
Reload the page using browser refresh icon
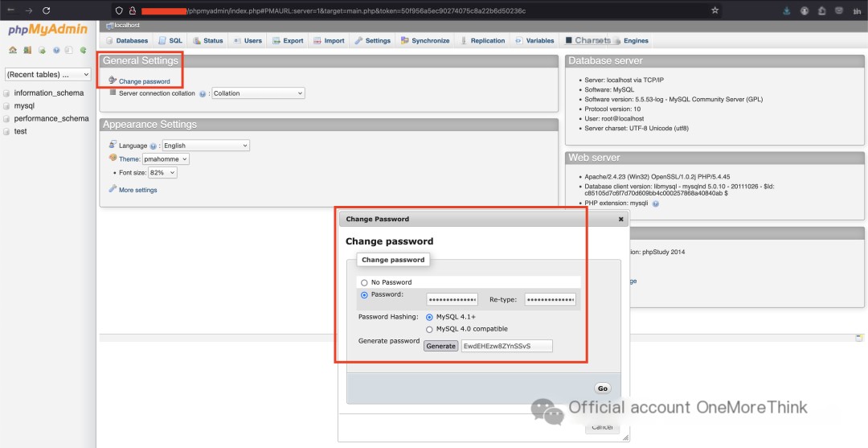(x=47, y=10)
